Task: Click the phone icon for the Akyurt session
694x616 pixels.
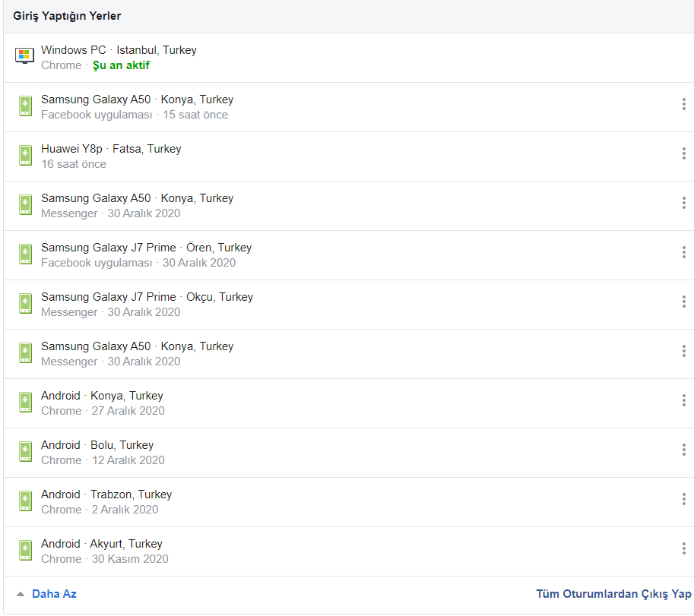Action: pyautogui.click(x=25, y=551)
